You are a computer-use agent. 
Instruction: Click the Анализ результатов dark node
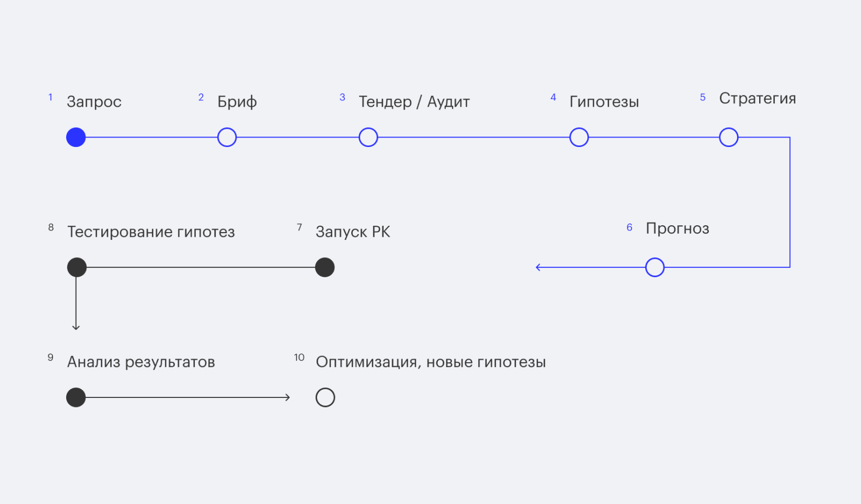76,397
